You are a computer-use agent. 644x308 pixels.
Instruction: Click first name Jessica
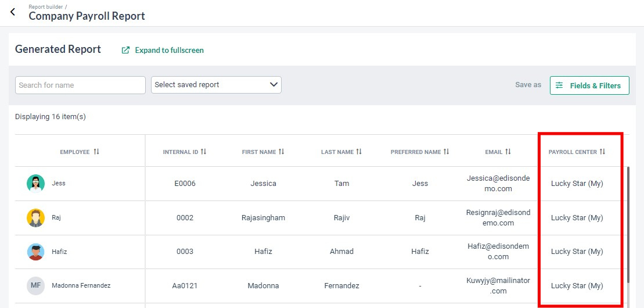[x=263, y=184]
